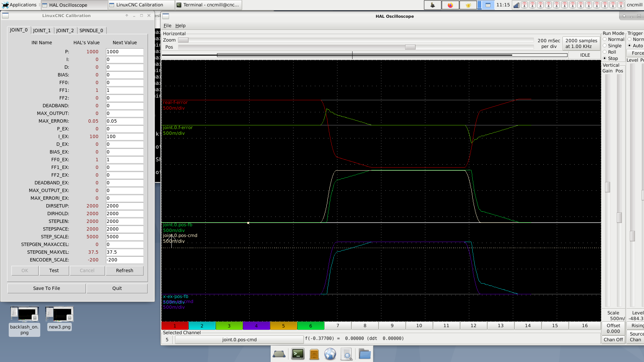Click the trigger Level slider handle

[x=632, y=236]
